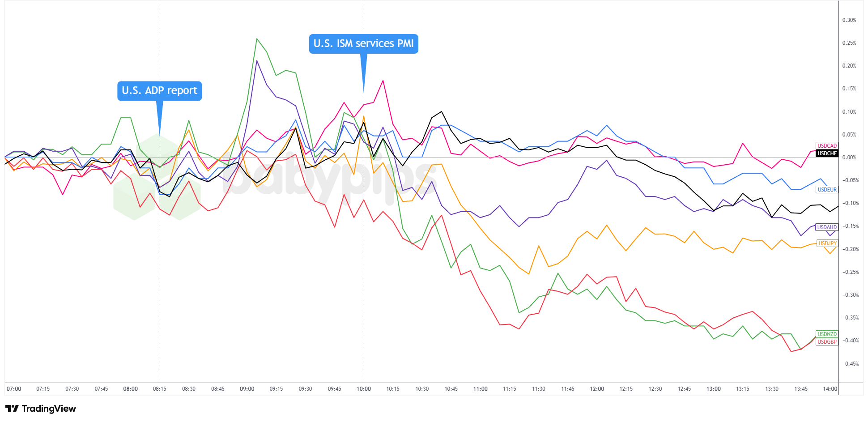Viewport: 868px width, 422px height.
Task: Select the black USDCHF series label
Action: [826, 153]
